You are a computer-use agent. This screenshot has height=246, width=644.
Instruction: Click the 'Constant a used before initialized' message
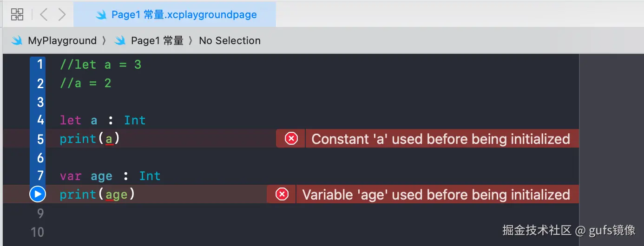click(x=440, y=139)
